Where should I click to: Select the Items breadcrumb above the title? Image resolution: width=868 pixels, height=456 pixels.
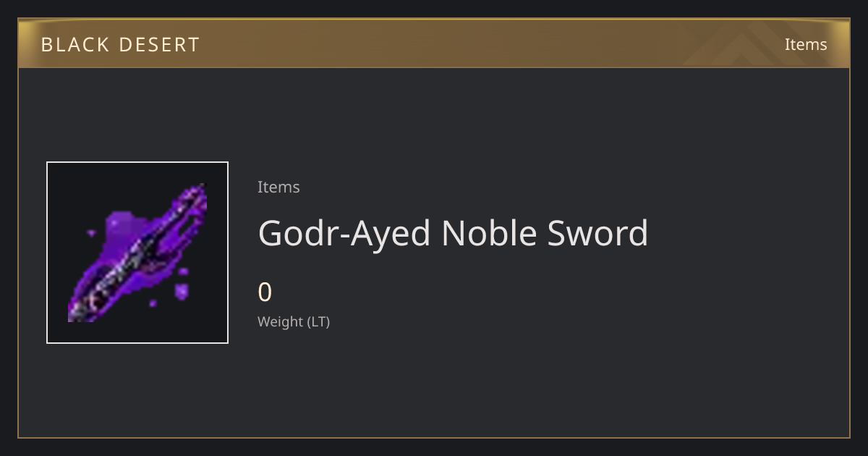point(278,187)
